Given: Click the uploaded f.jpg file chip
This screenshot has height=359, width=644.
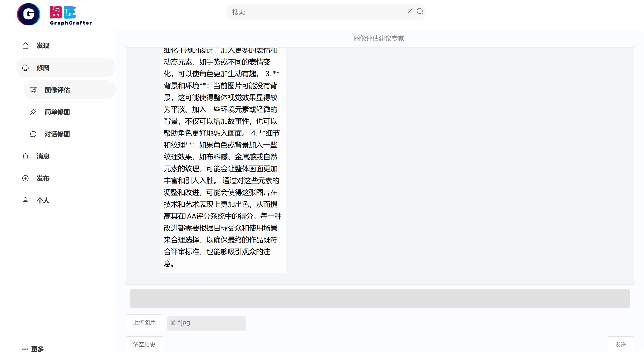Looking at the screenshot, I should (207, 323).
